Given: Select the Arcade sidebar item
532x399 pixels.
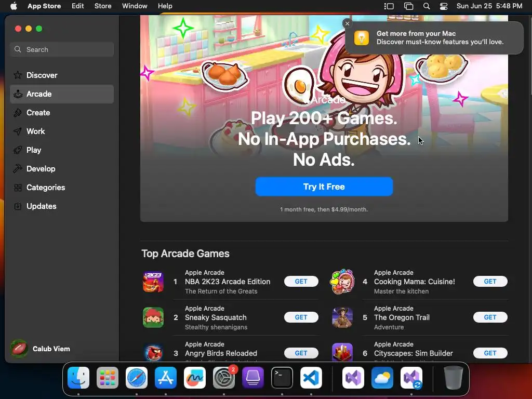Looking at the screenshot, I should pyautogui.click(x=62, y=94).
